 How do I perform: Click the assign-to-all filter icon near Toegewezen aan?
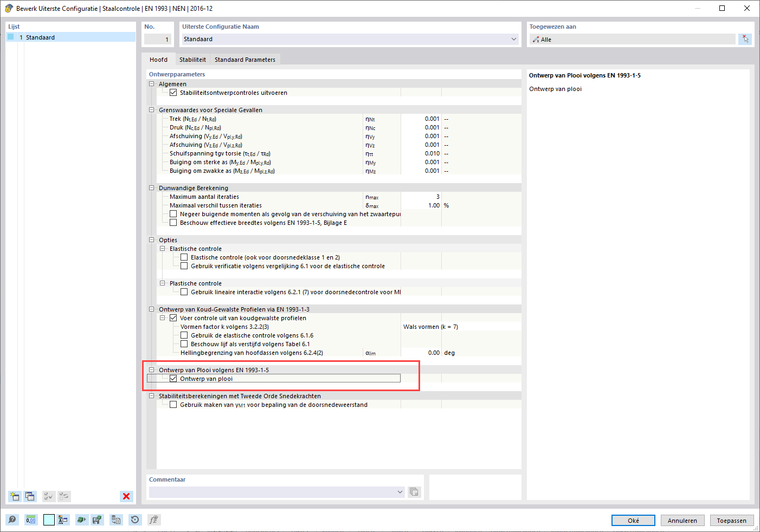745,39
